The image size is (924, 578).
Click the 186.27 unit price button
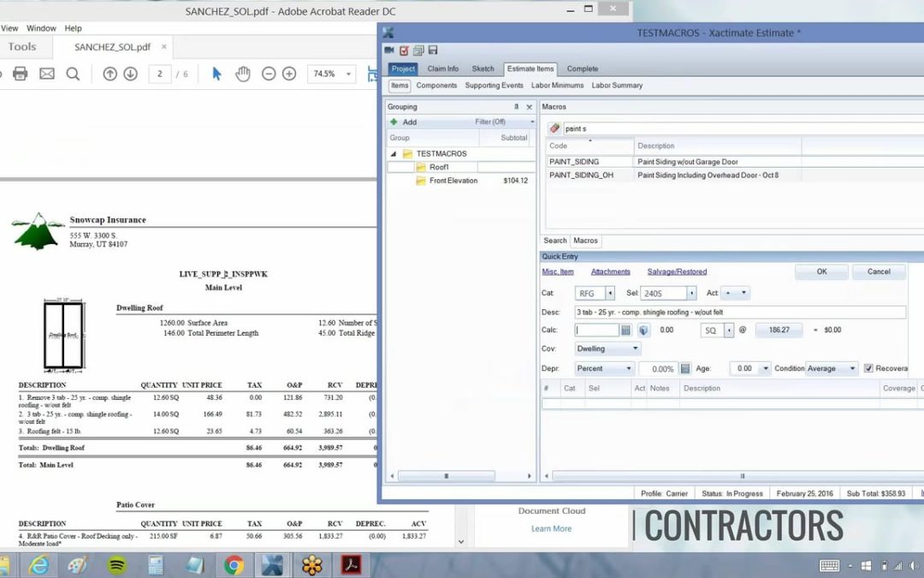pyautogui.click(x=779, y=331)
